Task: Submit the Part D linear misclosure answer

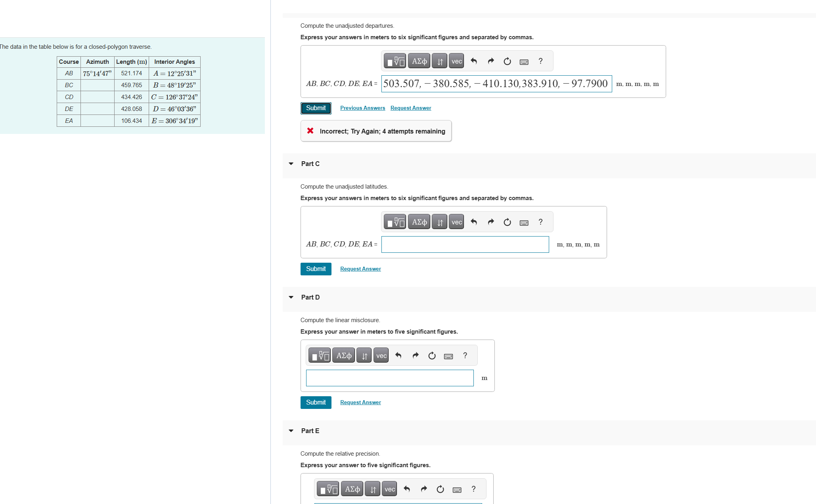Action: tap(316, 403)
